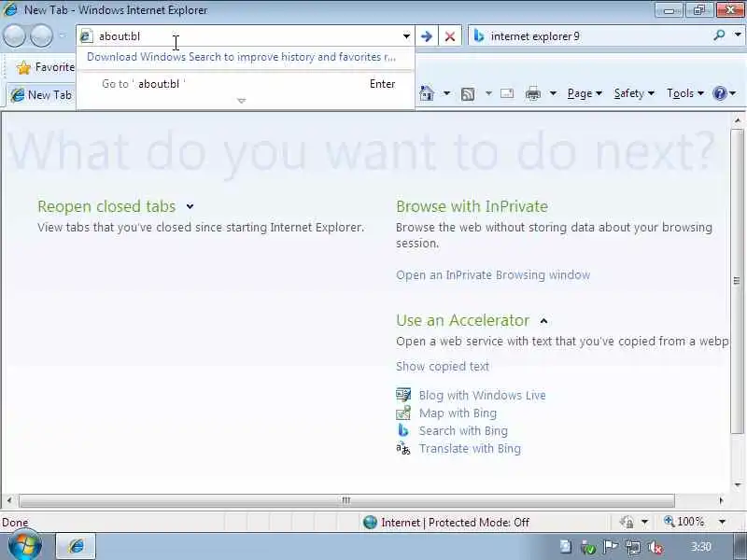Click the Translate with Bing link
This screenshot has height=560, width=747.
pos(470,449)
